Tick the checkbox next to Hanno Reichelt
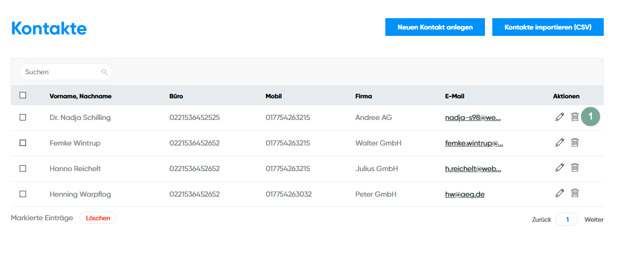Image resolution: width=644 pixels, height=264 pixels. [23, 169]
